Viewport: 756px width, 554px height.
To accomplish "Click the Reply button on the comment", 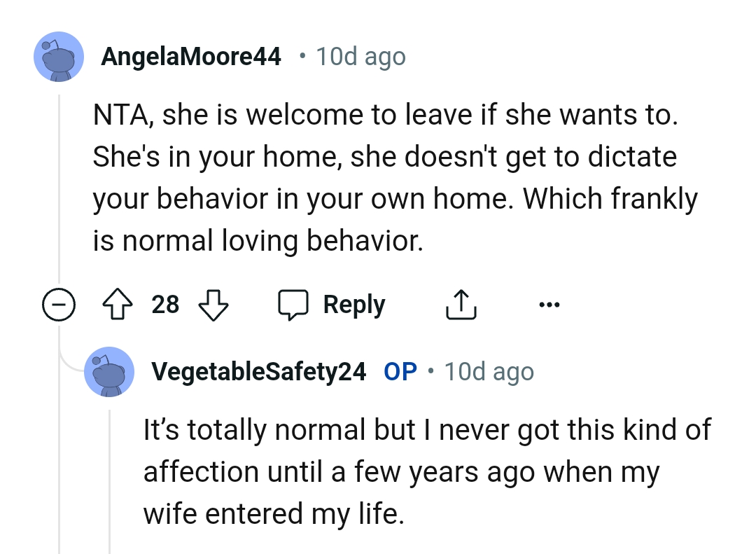I will [353, 304].
